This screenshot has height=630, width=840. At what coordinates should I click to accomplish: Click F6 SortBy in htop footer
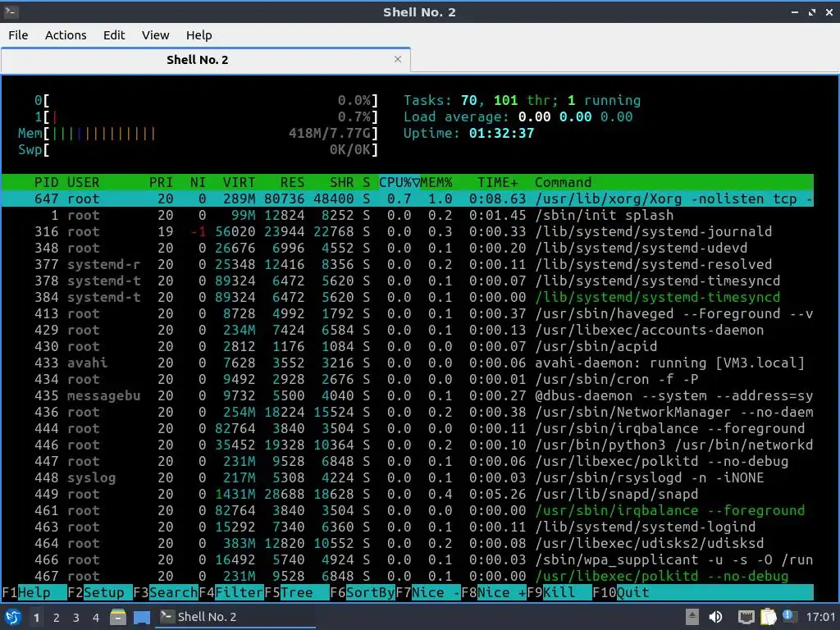362,592
